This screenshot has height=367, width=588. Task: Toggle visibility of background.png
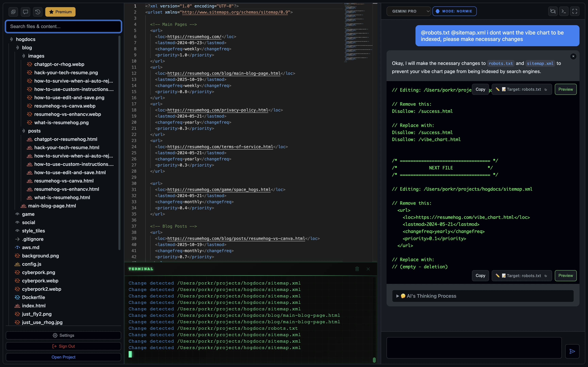point(17,256)
